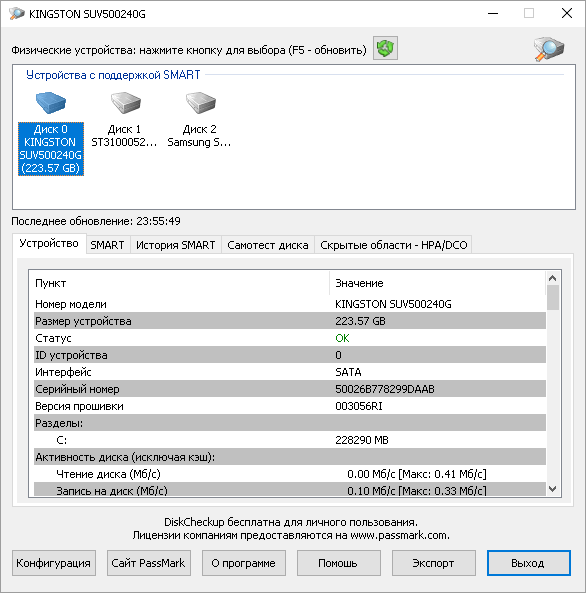Click the DiskCheckup logo magnifier icon
The image size is (586, 593).
pos(549,48)
